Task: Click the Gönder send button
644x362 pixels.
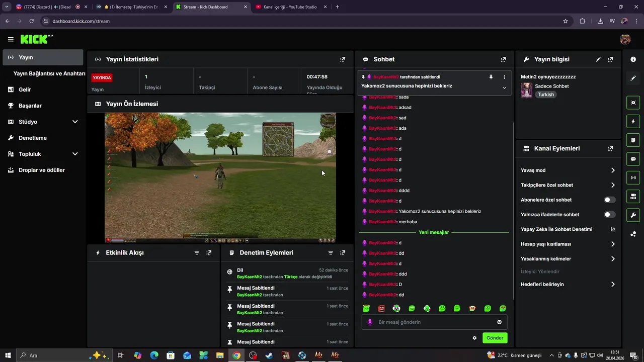Action: click(495, 338)
